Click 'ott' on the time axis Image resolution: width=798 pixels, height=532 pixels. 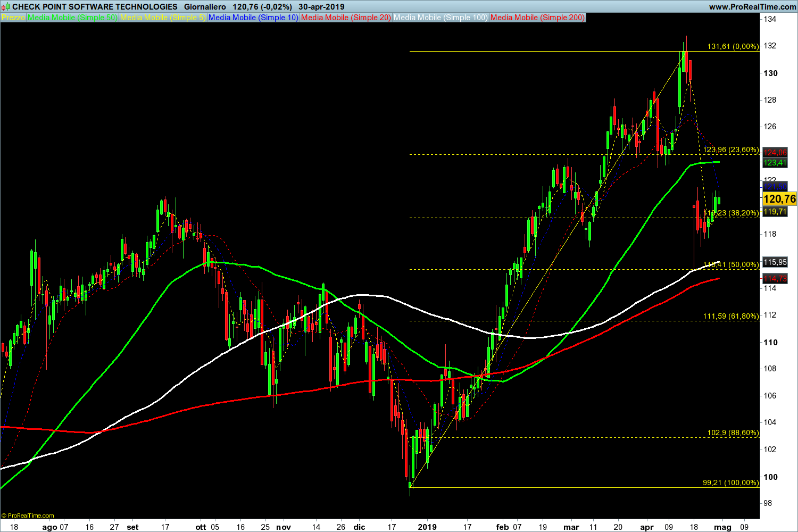201,527
